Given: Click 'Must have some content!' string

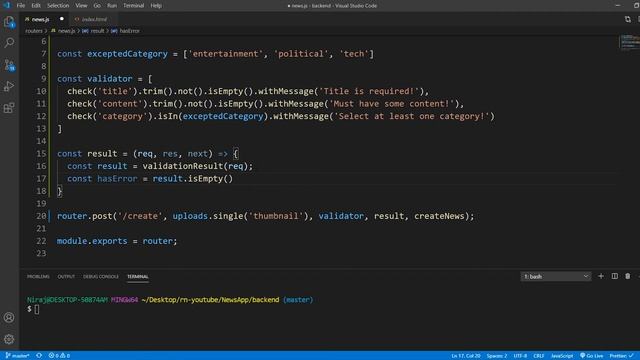Looking at the screenshot, I should (x=392, y=104).
